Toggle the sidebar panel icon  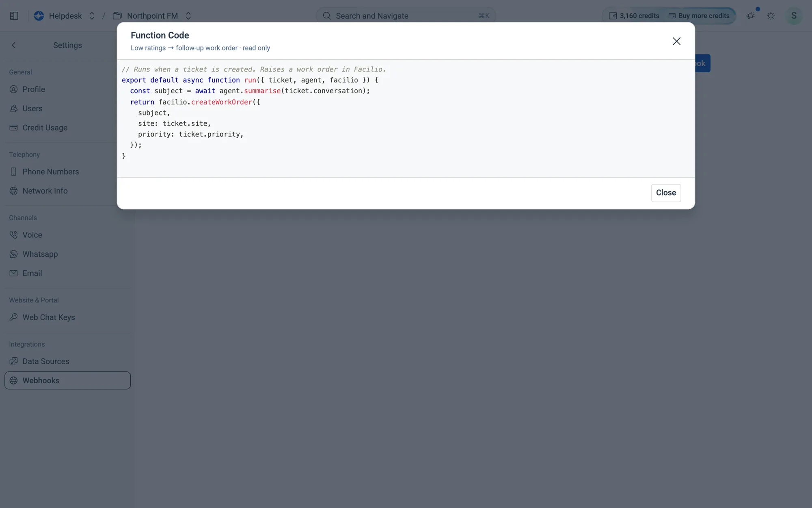pyautogui.click(x=14, y=16)
